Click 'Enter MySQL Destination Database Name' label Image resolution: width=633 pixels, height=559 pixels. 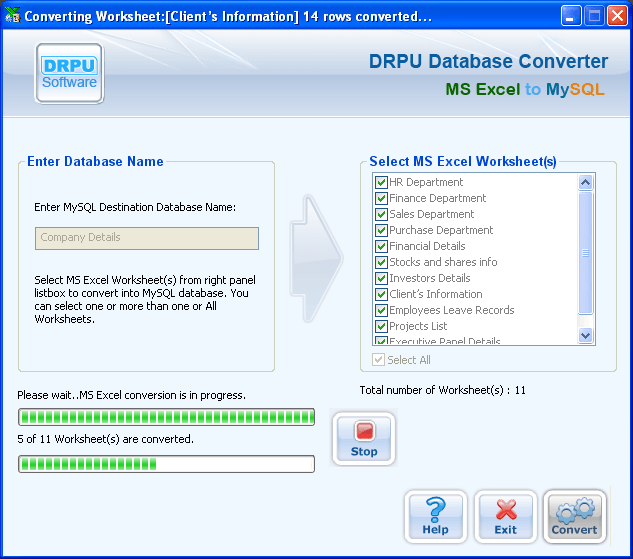(x=135, y=207)
